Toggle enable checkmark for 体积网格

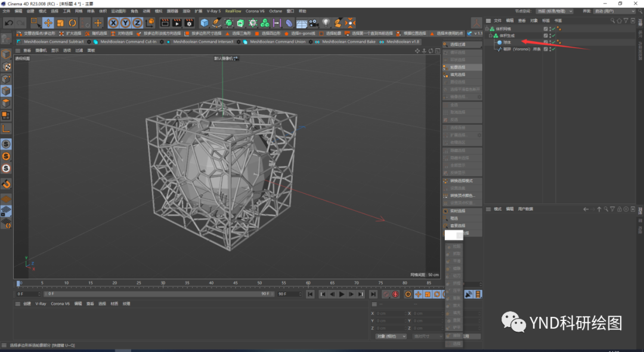553,29
